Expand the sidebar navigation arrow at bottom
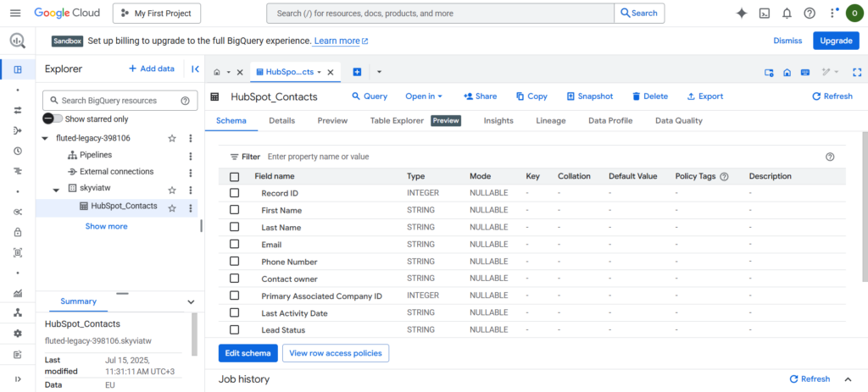Screen dimensions: 868x392 (18, 378)
